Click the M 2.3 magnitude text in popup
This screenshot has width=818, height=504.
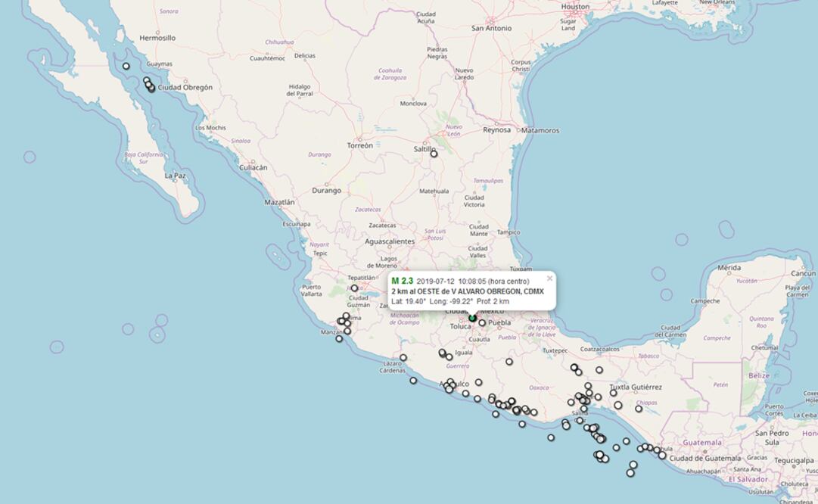click(x=402, y=282)
